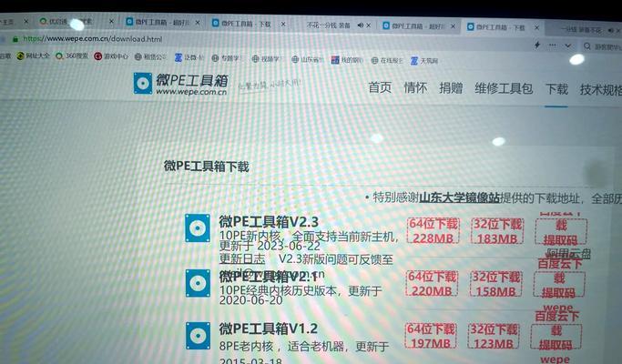The height and width of the screenshot is (364, 622).
Task: Open the 网址大全 bookmark
Action: (34, 56)
